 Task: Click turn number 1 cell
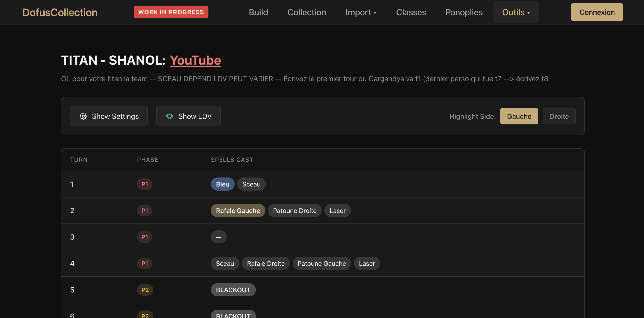72,184
